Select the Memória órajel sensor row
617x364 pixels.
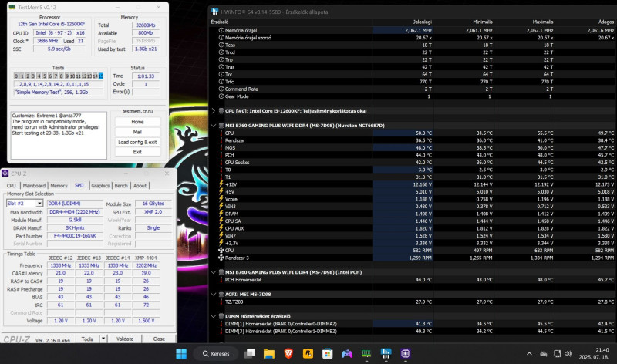[413, 30]
